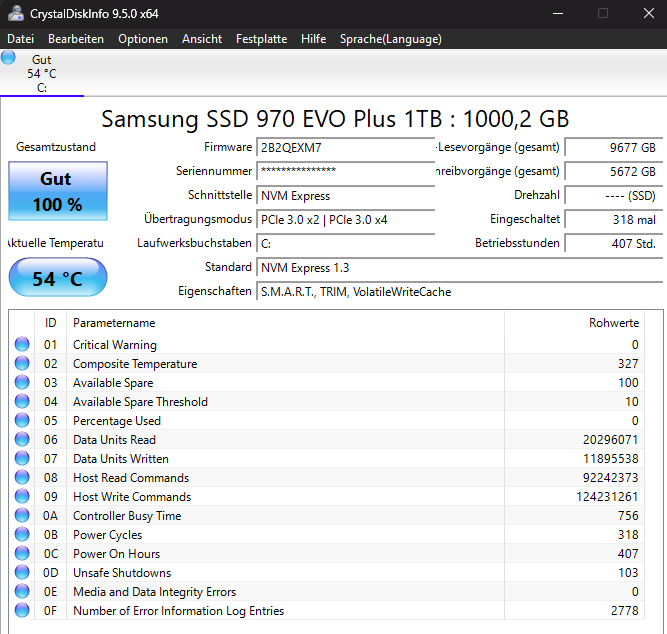Click the Gesamtzustand label
Viewport: 667px width, 634px height.
click(x=56, y=147)
